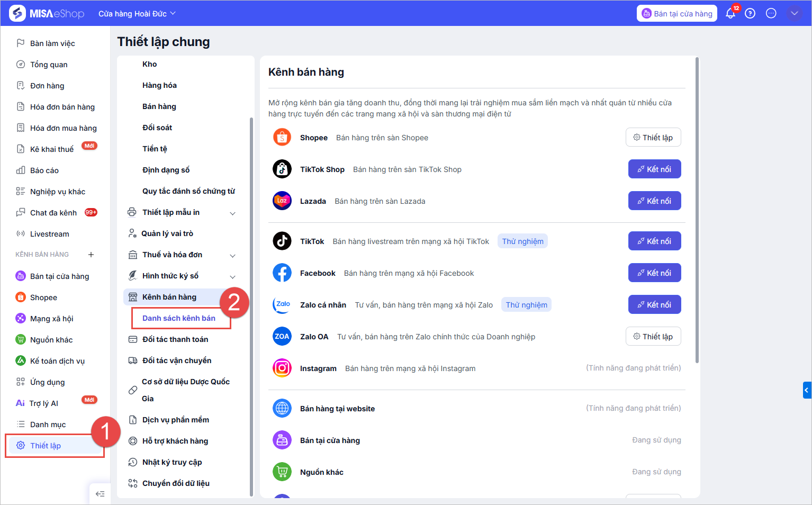Click the blue side panel expand tab
Screen dimensions: 812x505
point(807,390)
